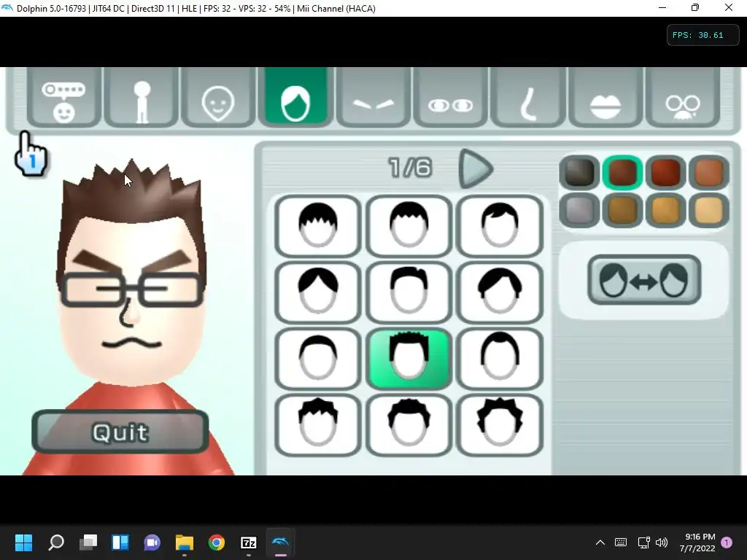Open the glasses and mustache tab
747x560 pixels.
(682, 98)
